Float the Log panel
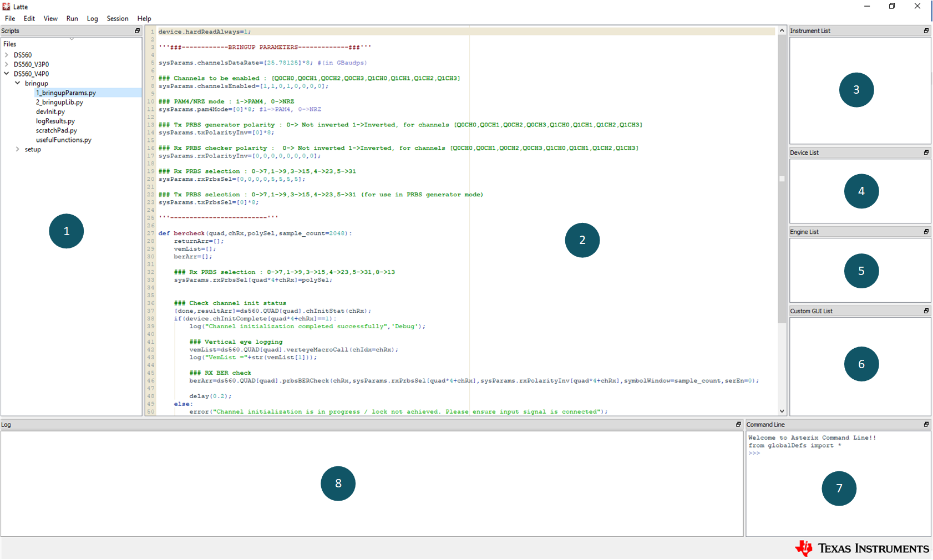 pos(738,424)
